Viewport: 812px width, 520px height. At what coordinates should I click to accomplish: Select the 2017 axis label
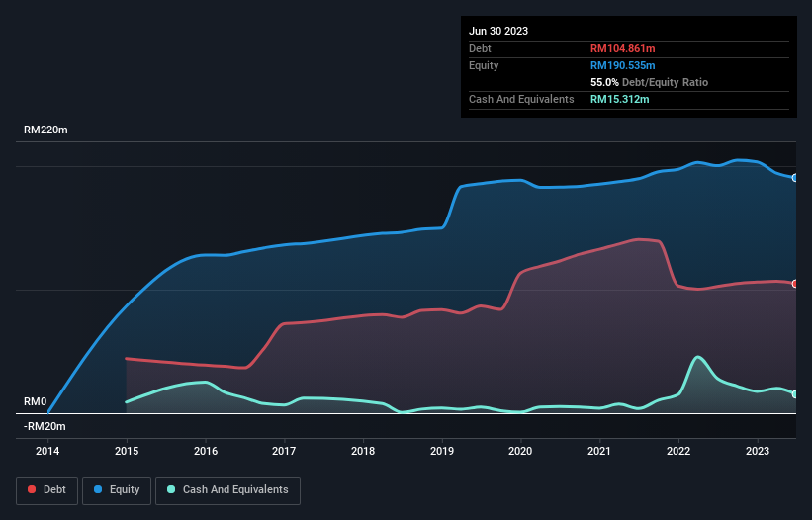[284, 451]
